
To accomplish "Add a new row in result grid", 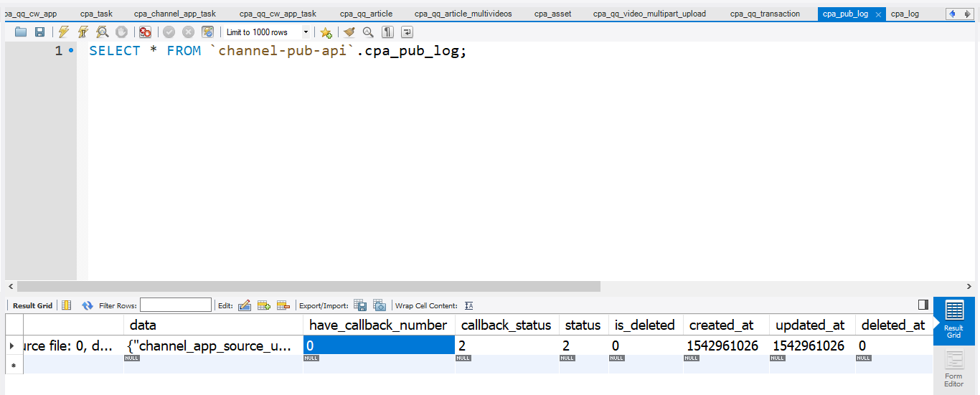I will [263, 305].
